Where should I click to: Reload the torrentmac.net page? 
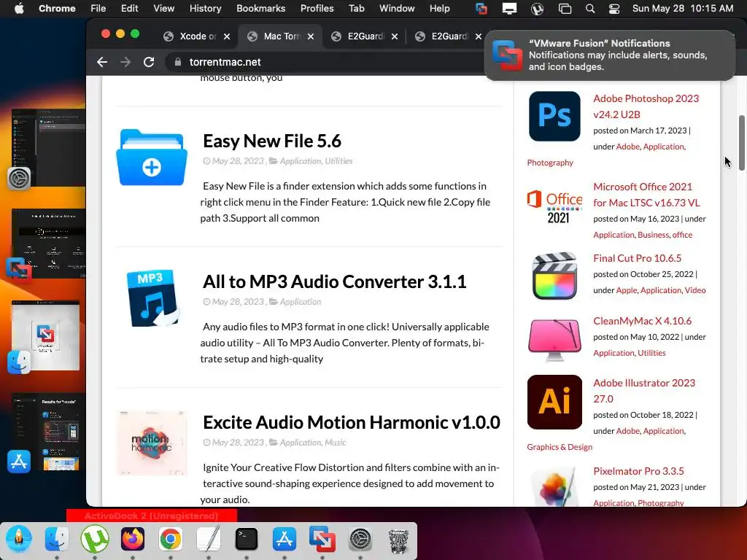149,62
